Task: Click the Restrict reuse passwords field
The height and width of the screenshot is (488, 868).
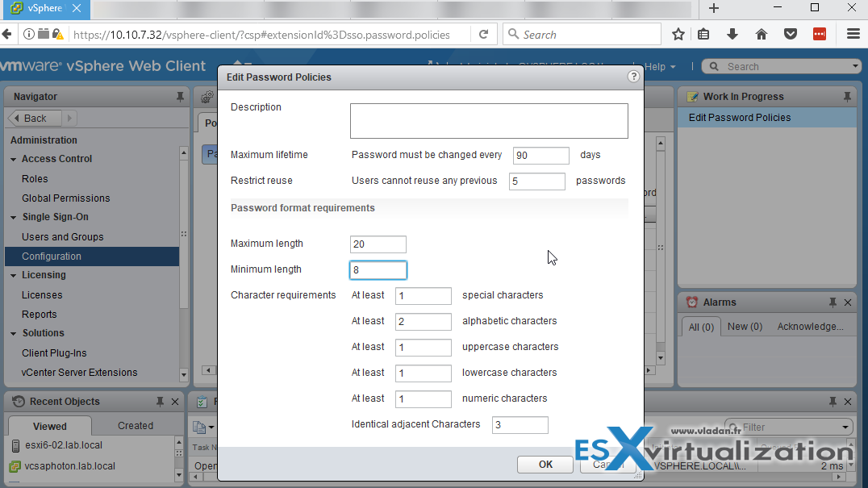Action: 537,181
